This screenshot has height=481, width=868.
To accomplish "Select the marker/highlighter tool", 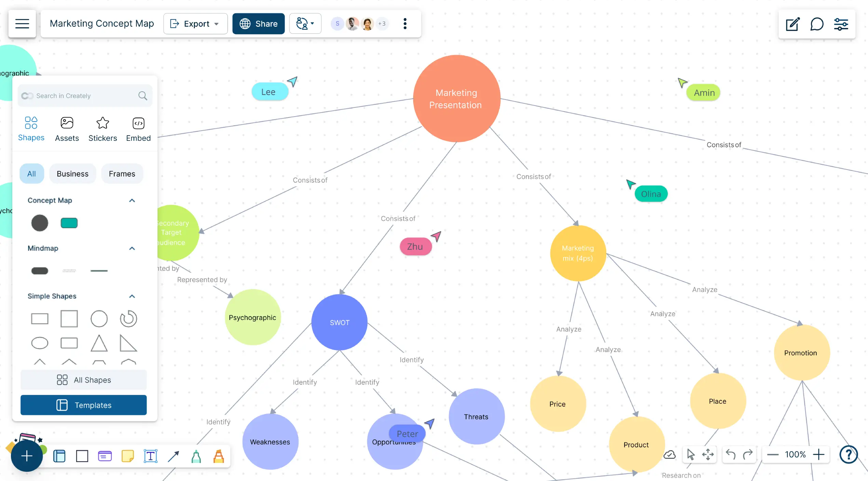I will pyautogui.click(x=218, y=455).
